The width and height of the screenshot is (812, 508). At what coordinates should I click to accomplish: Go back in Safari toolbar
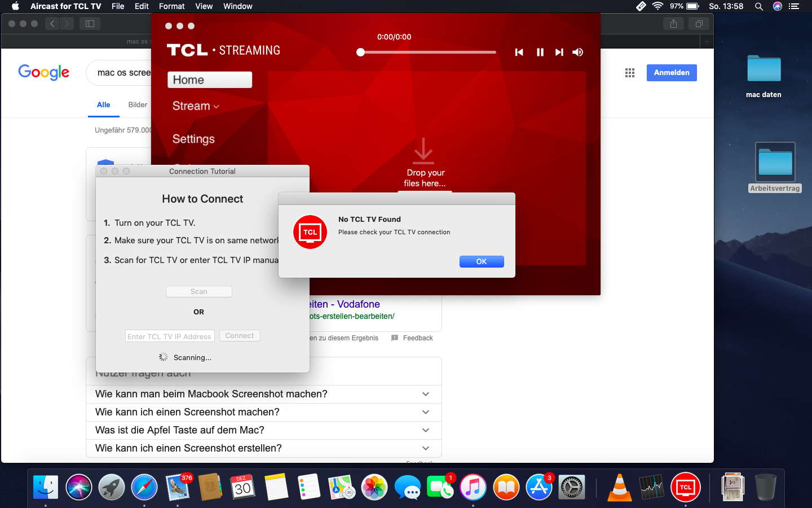[52, 24]
